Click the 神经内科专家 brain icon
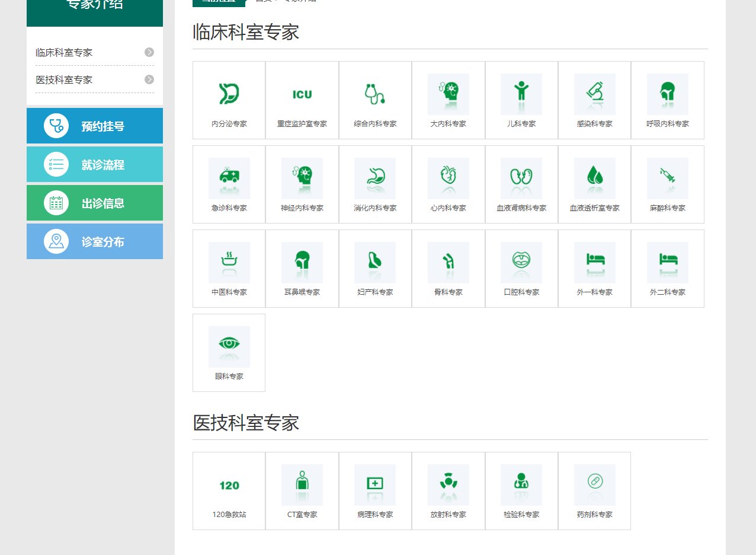Screen dimensions: 756x555 (302, 178)
